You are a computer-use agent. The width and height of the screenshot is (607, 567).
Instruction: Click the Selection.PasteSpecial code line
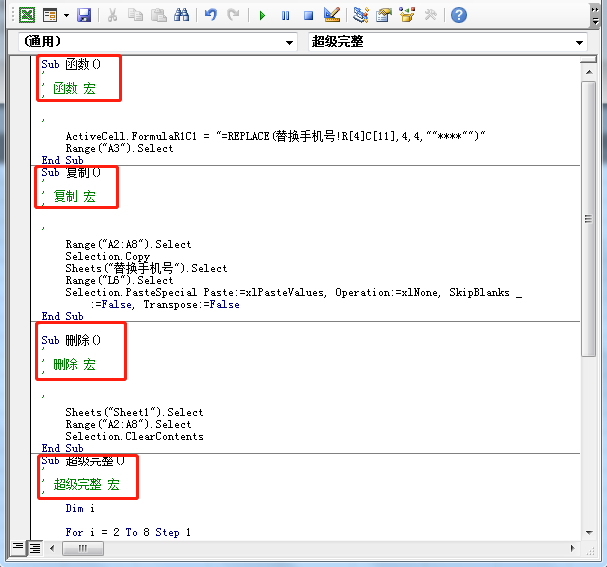pyautogui.click(x=293, y=292)
